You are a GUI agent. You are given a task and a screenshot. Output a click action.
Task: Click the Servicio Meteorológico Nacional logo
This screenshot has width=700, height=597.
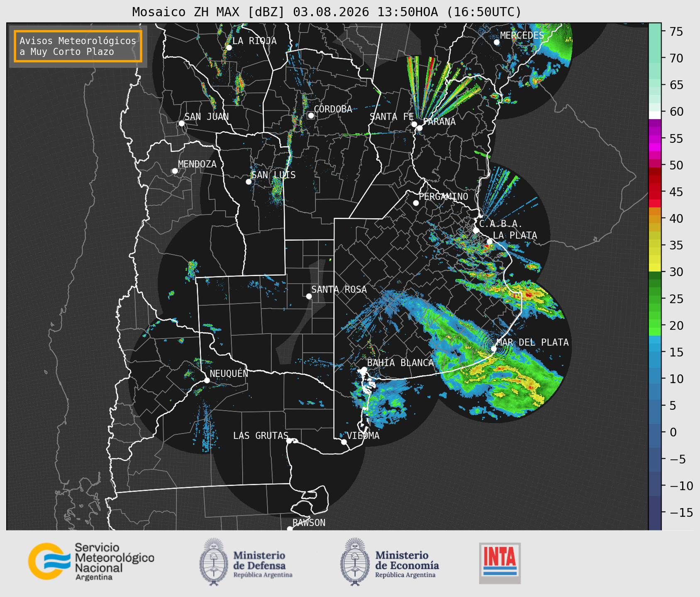91,561
